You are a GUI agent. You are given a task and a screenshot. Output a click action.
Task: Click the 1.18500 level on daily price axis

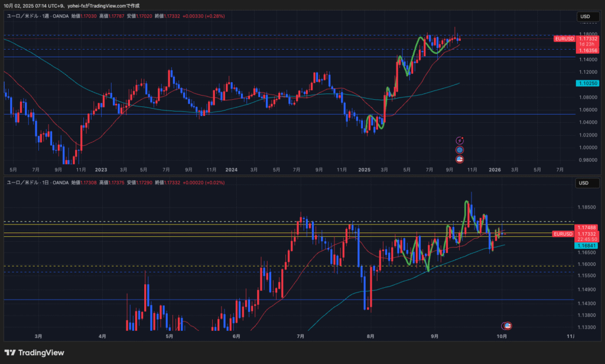[588, 207]
